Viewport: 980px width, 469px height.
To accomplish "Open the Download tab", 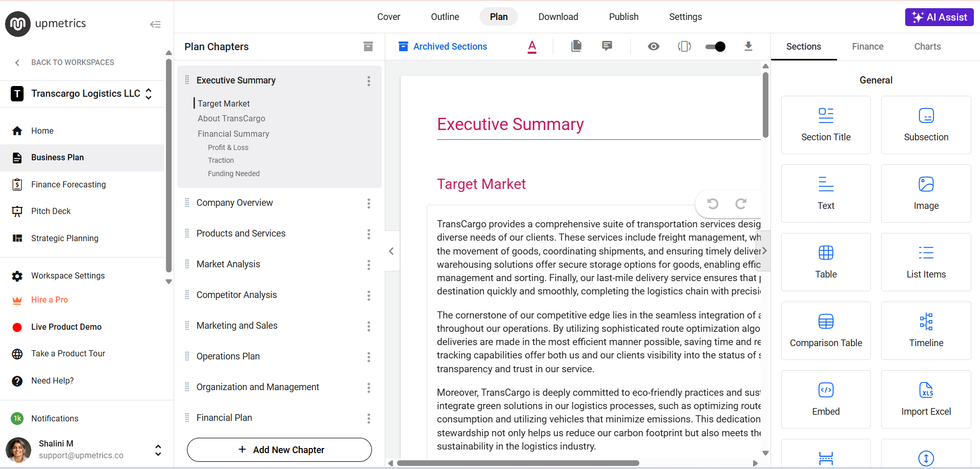I will coord(558,17).
